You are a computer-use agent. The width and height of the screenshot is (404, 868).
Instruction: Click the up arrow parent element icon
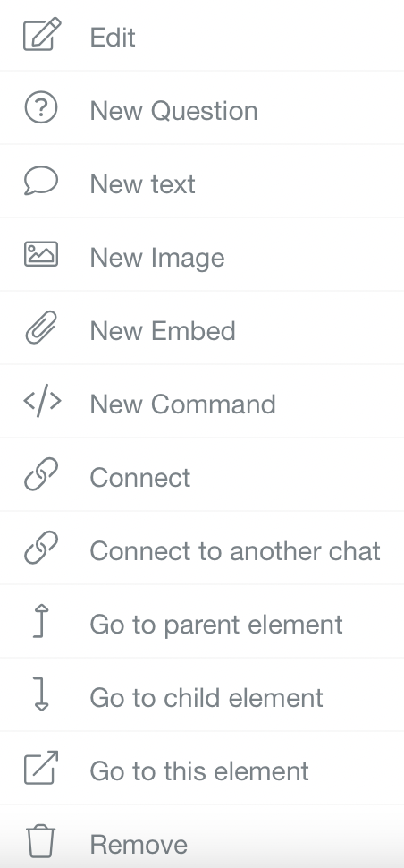pos(41,621)
